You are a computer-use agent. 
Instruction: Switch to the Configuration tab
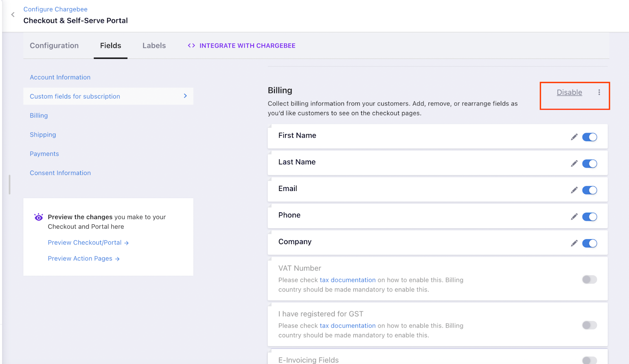pos(54,46)
